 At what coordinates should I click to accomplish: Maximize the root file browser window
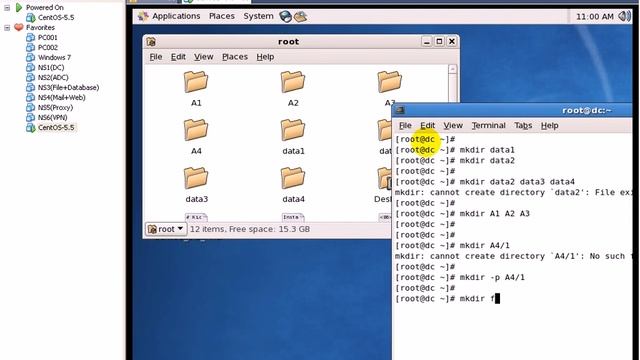click(x=439, y=42)
